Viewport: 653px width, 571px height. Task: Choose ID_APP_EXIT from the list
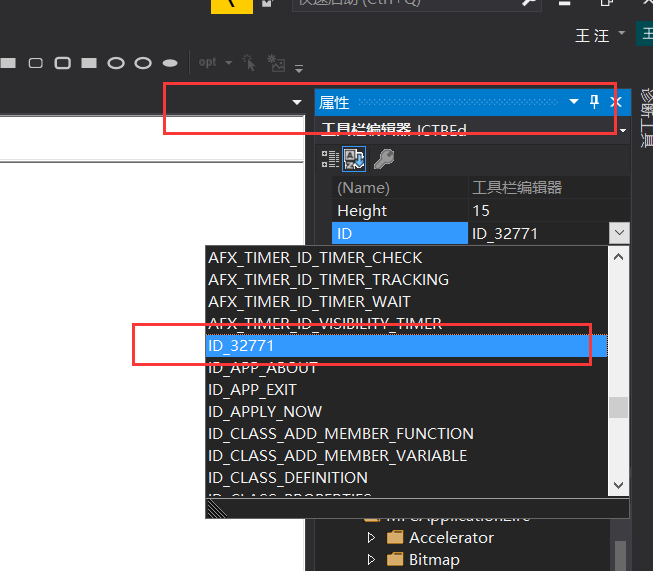[407, 390]
